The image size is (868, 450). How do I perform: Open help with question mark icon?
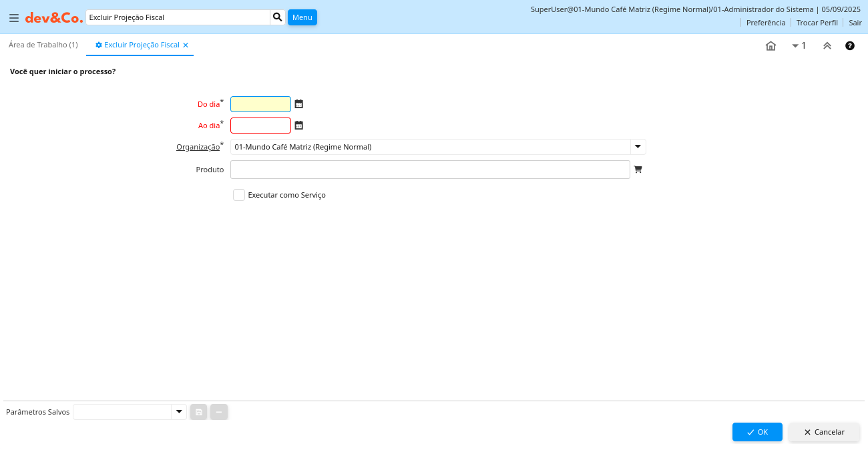(850, 46)
